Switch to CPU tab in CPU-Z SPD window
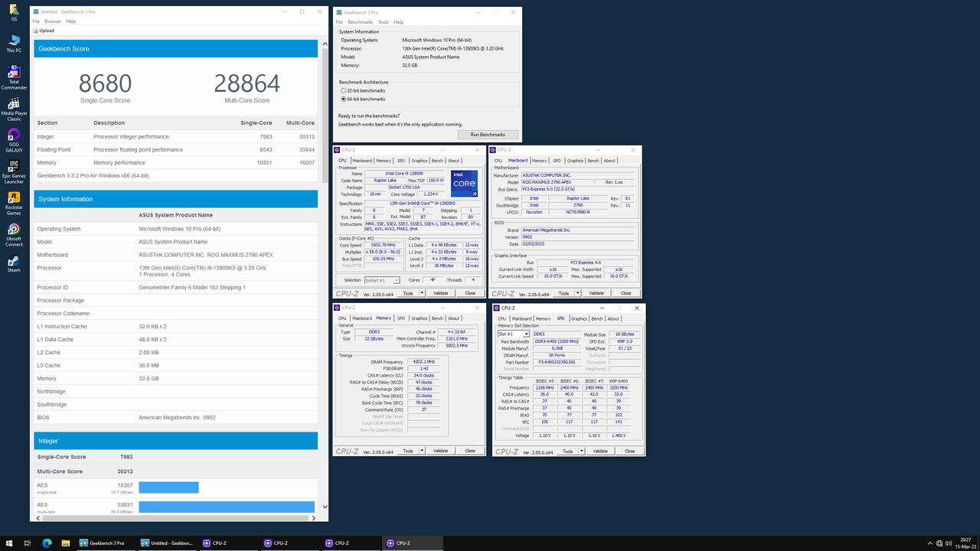This screenshot has height=551, width=980. [502, 318]
